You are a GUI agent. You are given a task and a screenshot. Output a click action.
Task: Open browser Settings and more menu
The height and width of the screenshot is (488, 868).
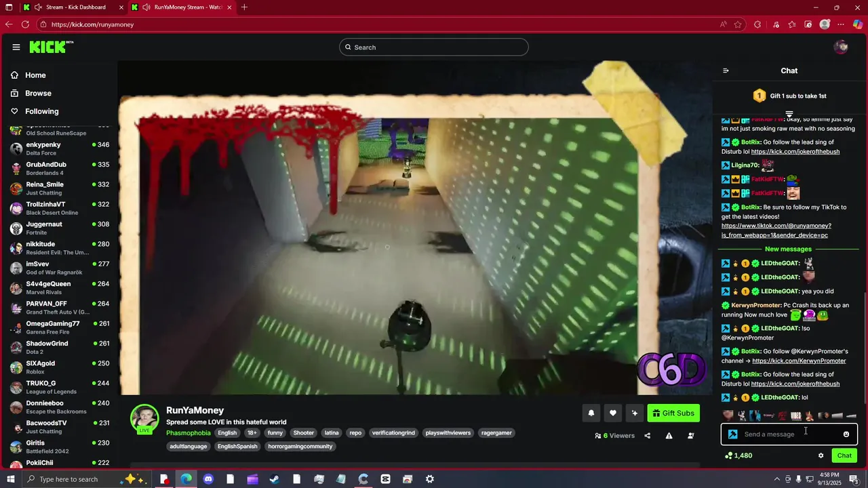[x=842, y=24]
